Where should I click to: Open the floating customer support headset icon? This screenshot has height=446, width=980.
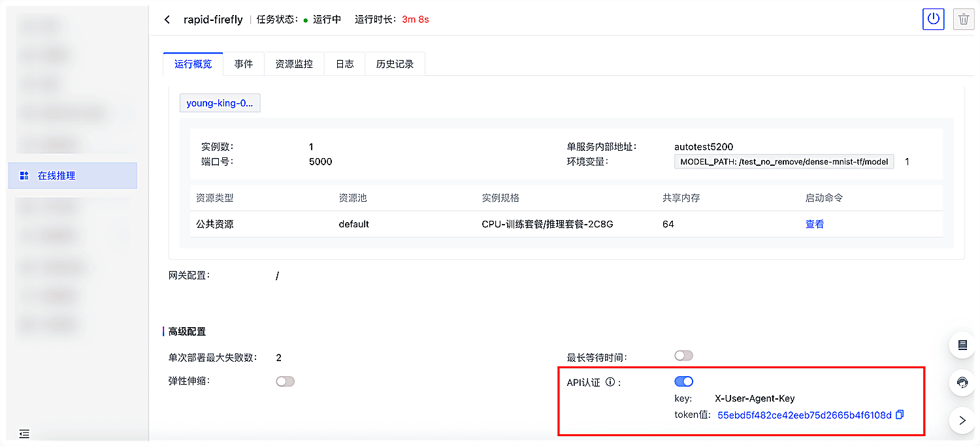[962, 383]
